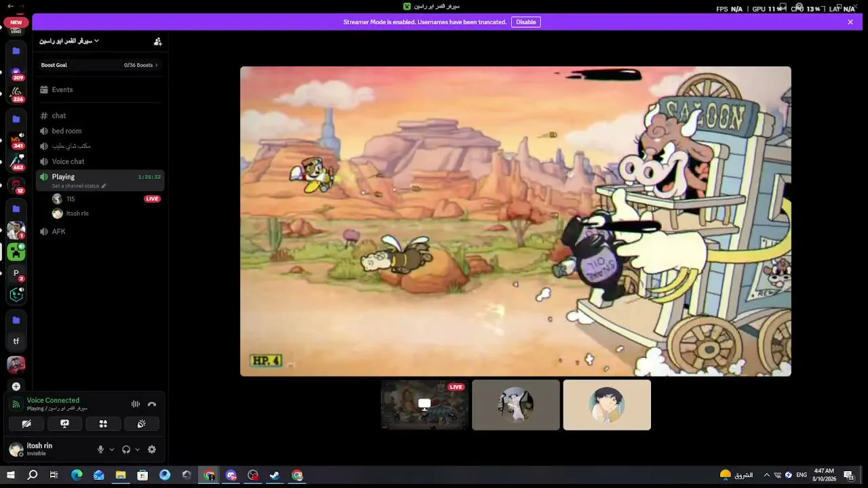The image size is (868, 488).
Task: Select the Playing voice channel
Action: pos(100,180)
